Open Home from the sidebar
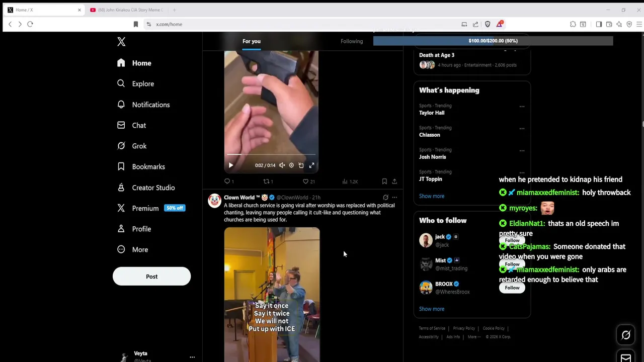 [x=134, y=63]
